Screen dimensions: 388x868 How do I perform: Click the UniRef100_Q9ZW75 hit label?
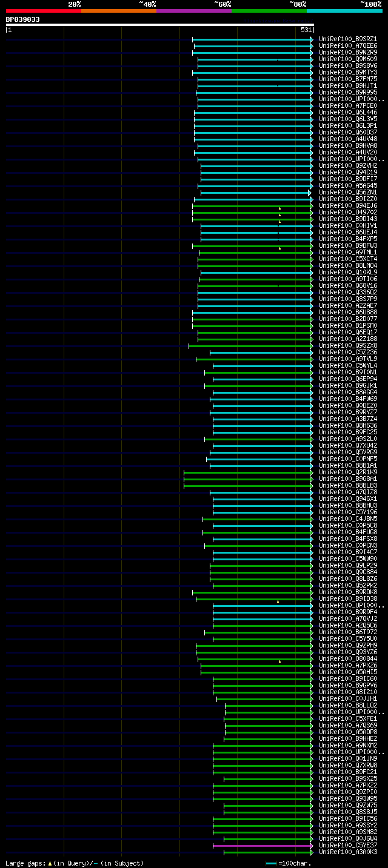coord(348,805)
